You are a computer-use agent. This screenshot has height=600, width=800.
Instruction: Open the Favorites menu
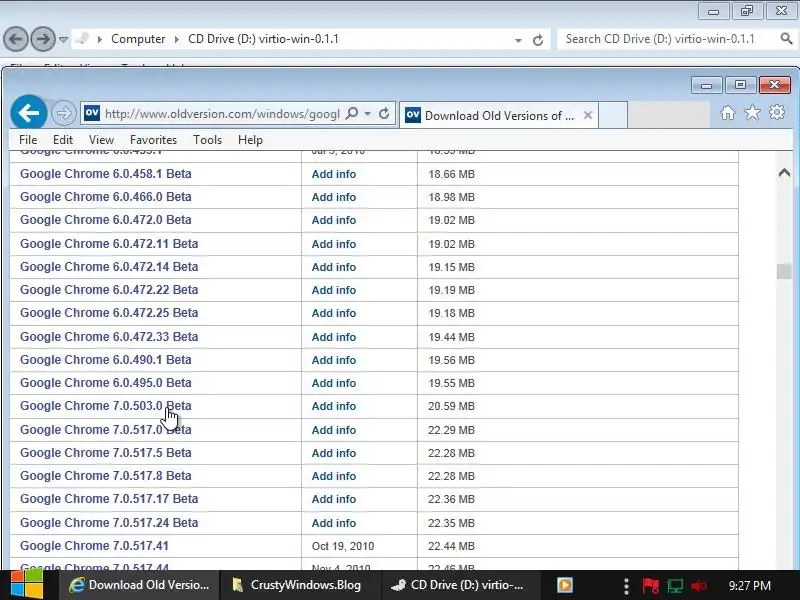[153, 140]
